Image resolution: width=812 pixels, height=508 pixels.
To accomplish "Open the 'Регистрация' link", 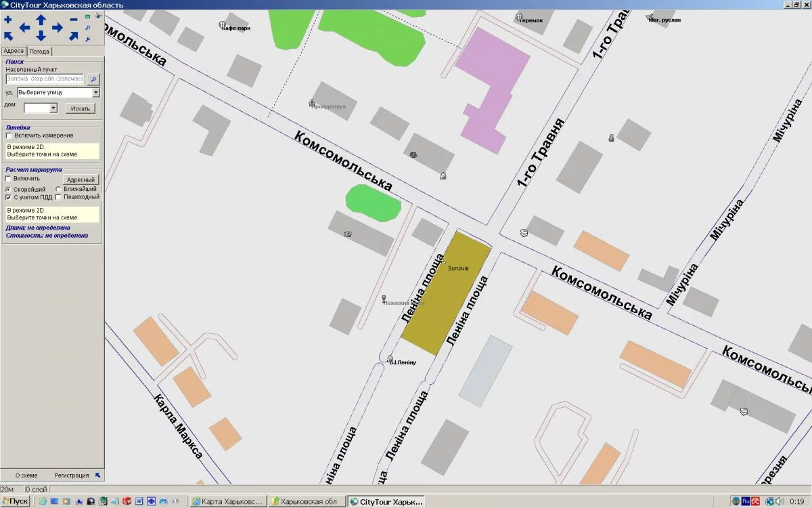I will click(72, 475).
